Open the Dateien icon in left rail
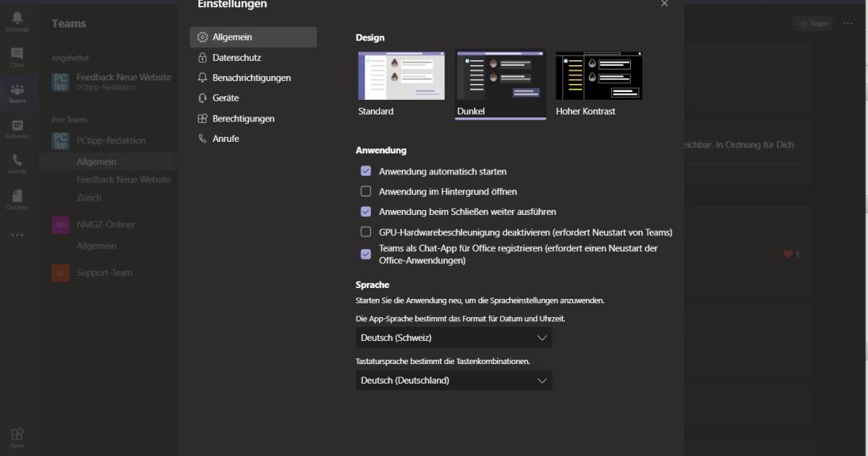The width and height of the screenshot is (868, 456). tap(17, 196)
